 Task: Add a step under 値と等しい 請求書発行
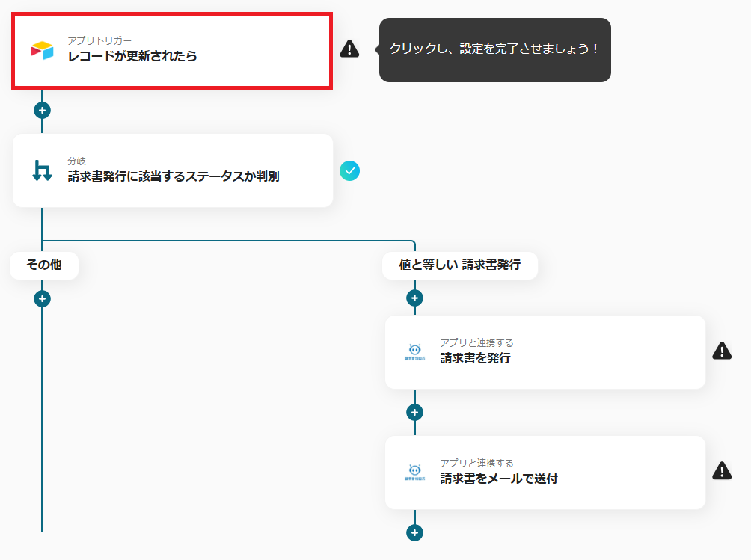(415, 298)
